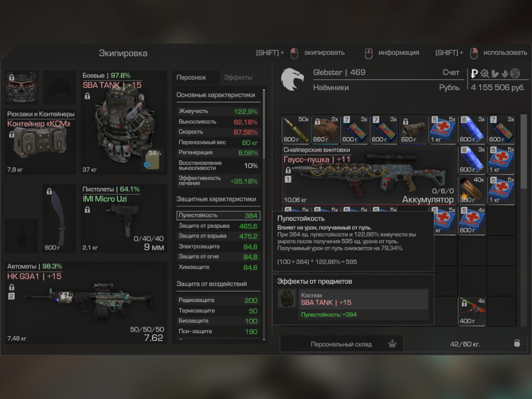
Task: Click the Электрозащита stat row
Action: (x=218, y=247)
